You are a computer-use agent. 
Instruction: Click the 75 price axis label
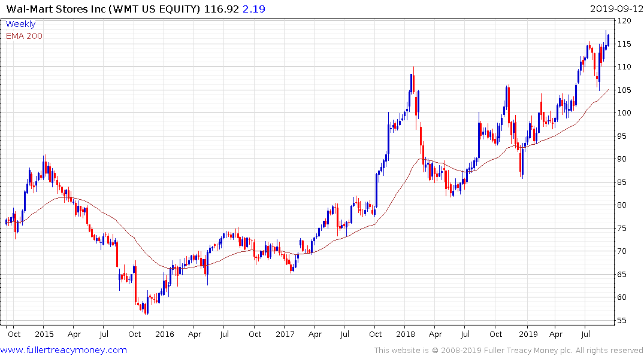[622, 228]
